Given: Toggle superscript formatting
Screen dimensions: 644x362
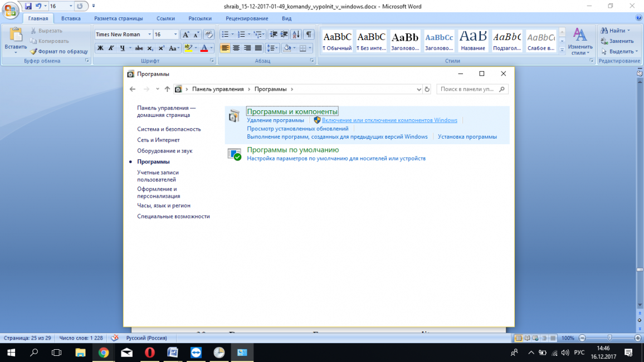Looking at the screenshot, I should coord(161,48).
